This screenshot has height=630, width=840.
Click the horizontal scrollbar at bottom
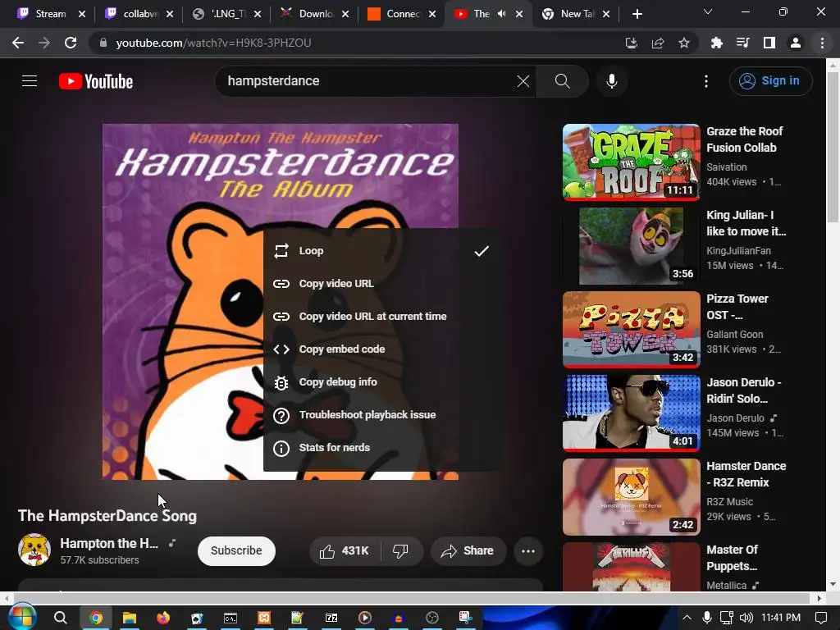[x=411, y=597]
